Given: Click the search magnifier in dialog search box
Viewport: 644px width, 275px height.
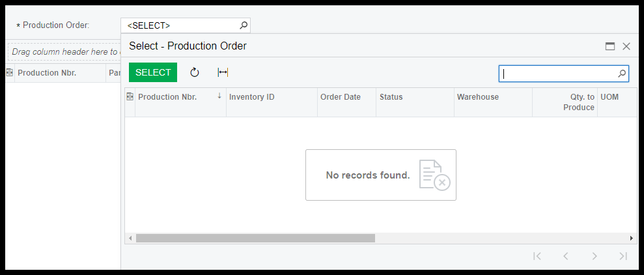Looking at the screenshot, I should (x=622, y=74).
